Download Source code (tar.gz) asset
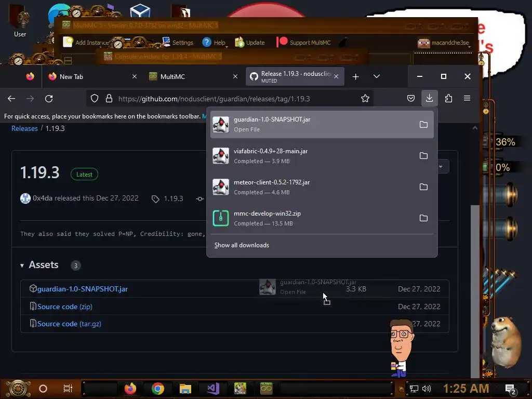532x399 pixels. tap(69, 324)
